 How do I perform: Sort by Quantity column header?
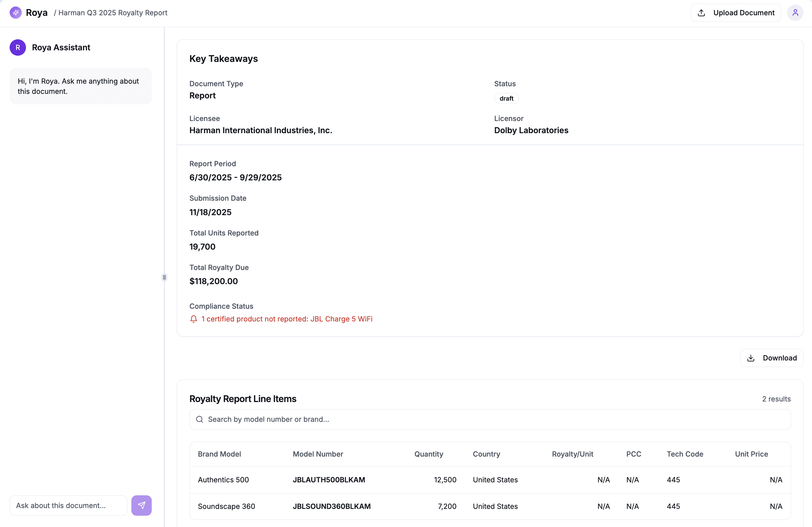429,454
